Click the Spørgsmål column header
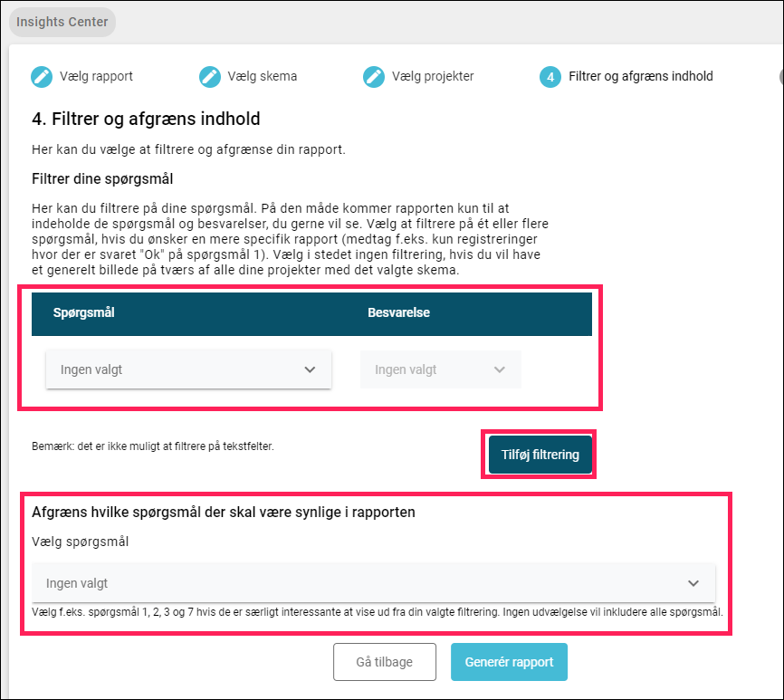This screenshot has width=784, height=700. click(x=84, y=312)
